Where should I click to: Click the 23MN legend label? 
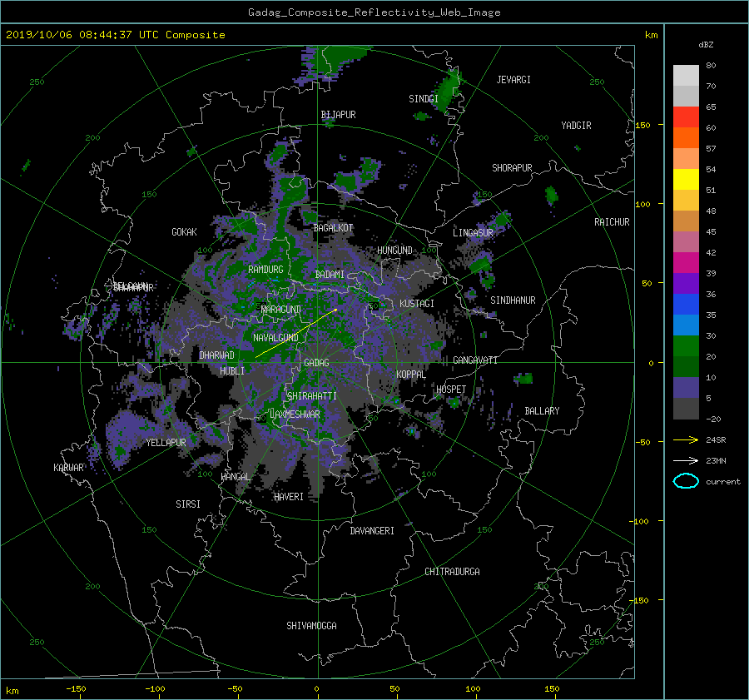(716, 460)
